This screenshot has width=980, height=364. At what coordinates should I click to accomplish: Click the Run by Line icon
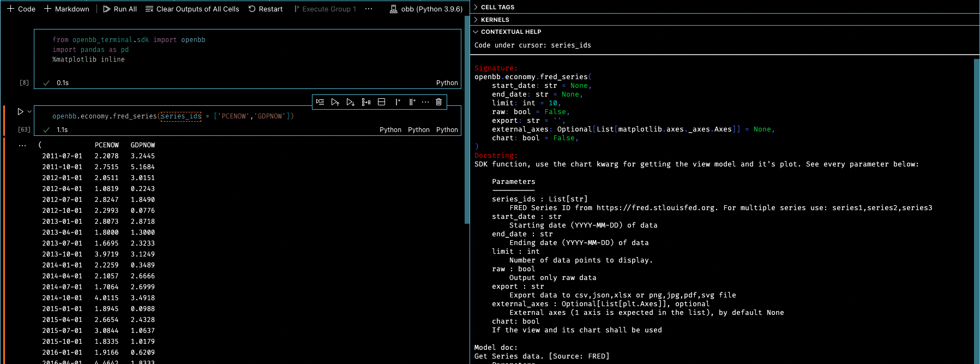click(320, 102)
